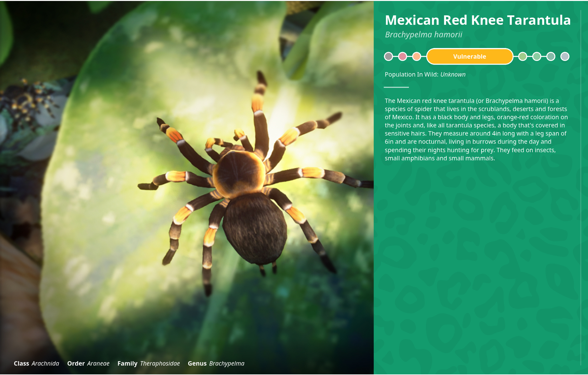This screenshot has width=588, height=375.
Task: Click the Order Araneae label
Action: click(88, 363)
